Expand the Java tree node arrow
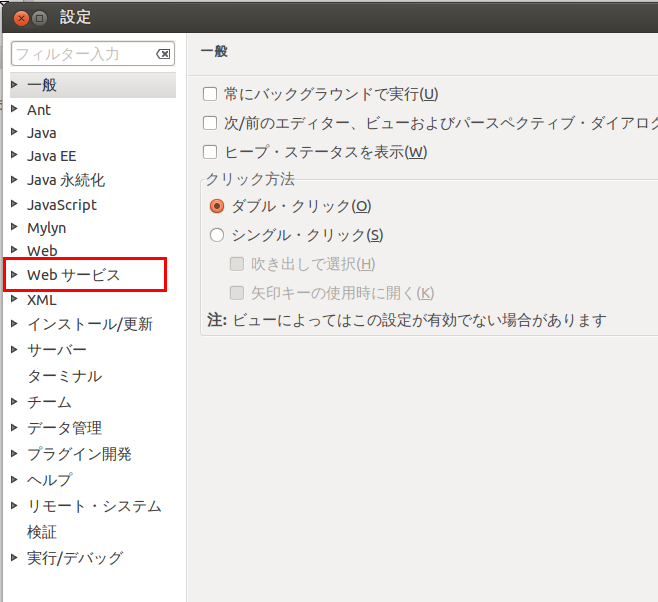 (x=14, y=132)
